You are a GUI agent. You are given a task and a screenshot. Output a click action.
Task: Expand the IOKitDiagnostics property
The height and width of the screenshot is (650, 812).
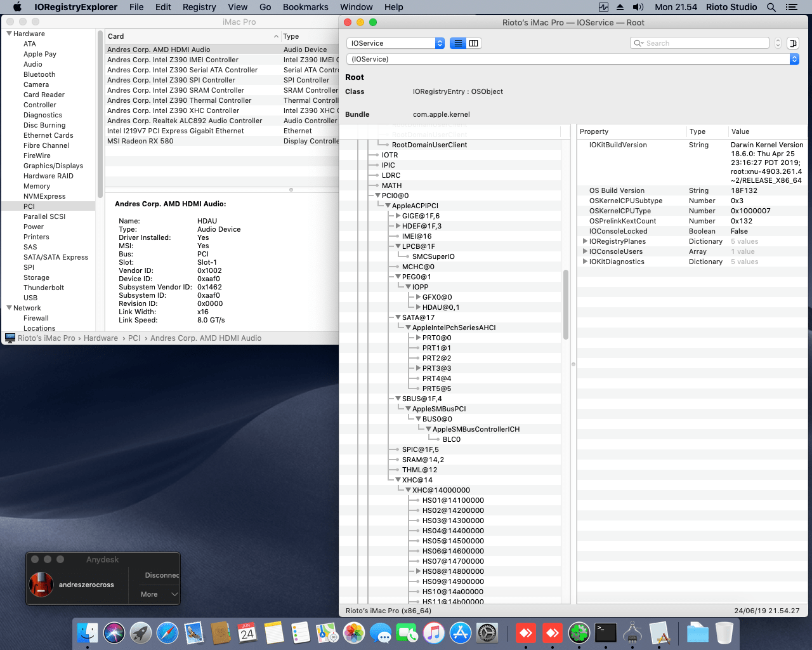(x=585, y=262)
